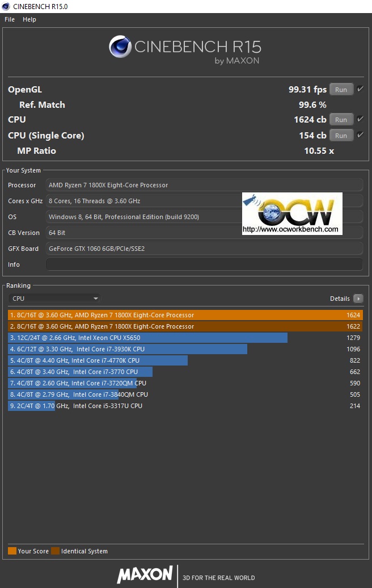Click the CB Version 64 Bit field
The height and width of the screenshot is (588, 372).
[x=204, y=233]
